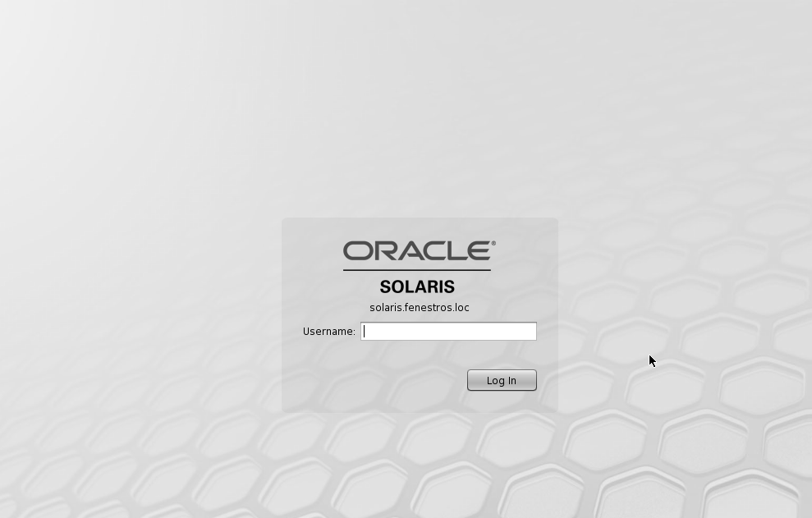The width and height of the screenshot is (812, 518).
Task: Click the word "solaris" in the hostname
Action: point(384,308)
